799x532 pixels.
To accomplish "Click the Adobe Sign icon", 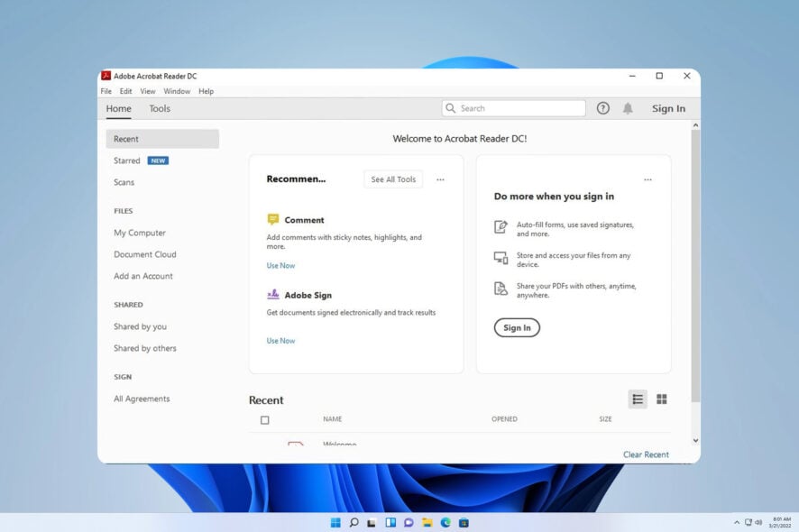I will tap(272, 294).
